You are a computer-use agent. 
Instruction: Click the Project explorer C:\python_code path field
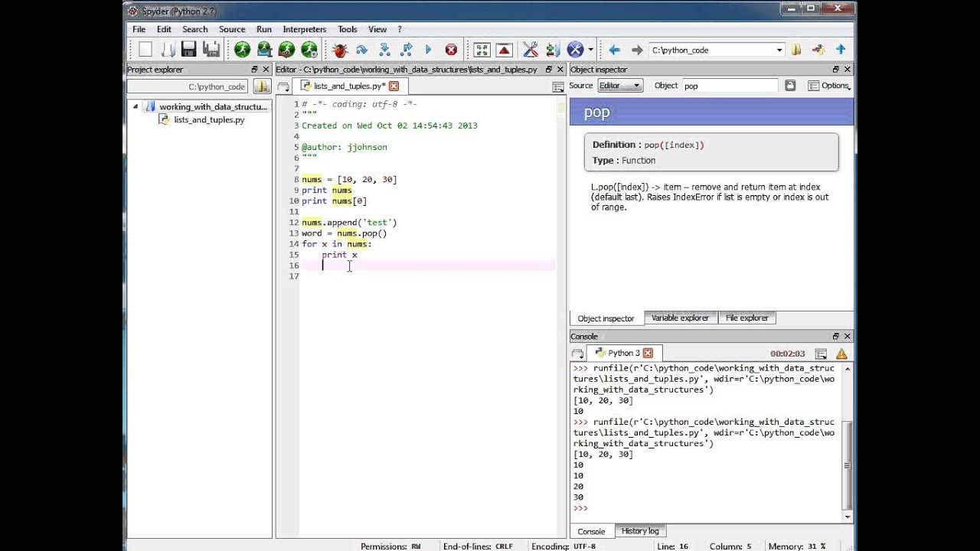[188, 86]
